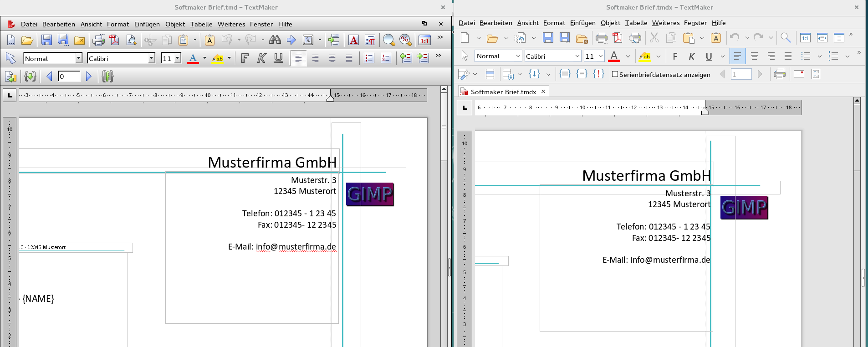868x347 pixels.
Task: Click the blue go-to arrow in left window
Action: tap(291, 40)
